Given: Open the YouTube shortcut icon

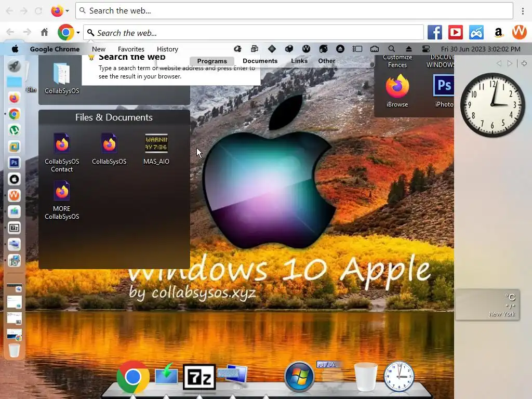Looking at the screenshot, I should coord(455,33).
